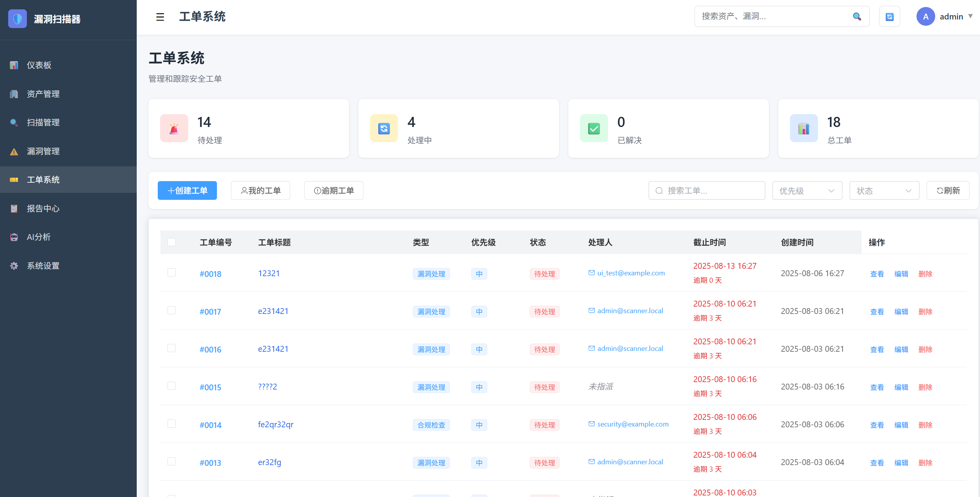Click the magnifier icon in top search
Viewport: 980px width, 497px height.
(x=857, y=16)
